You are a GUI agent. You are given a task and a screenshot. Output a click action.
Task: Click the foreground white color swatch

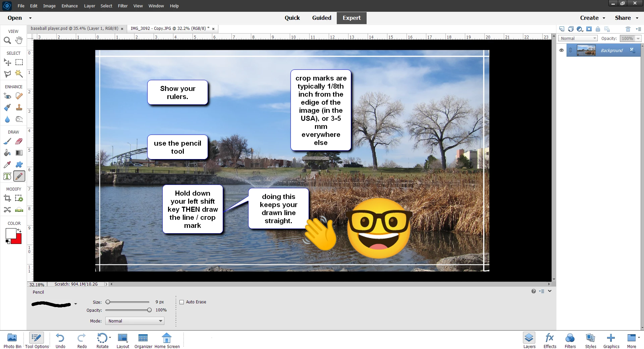click(11, 233)
